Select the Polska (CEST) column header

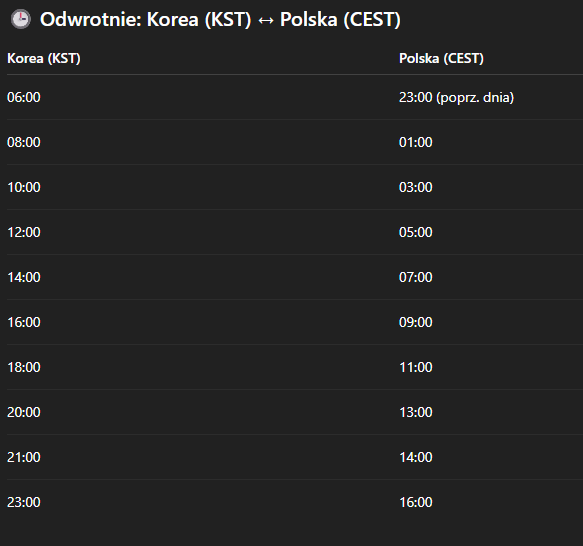pos(441,58)
